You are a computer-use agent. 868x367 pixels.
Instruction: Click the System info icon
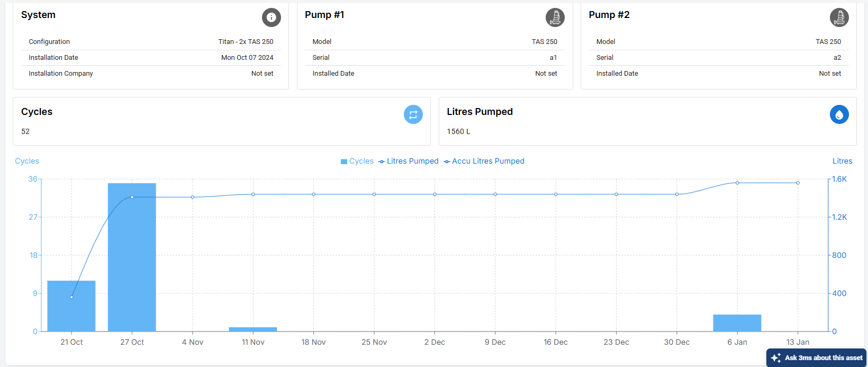point(271,17)
